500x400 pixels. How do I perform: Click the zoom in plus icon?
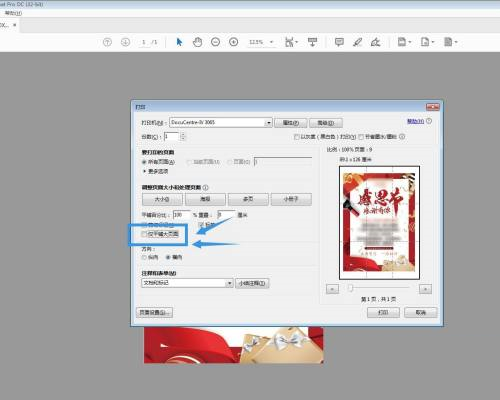[x=234, y=42]
